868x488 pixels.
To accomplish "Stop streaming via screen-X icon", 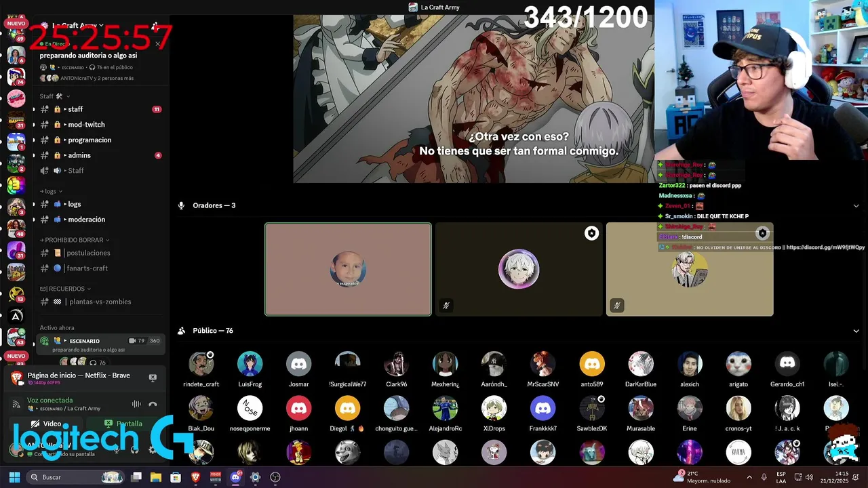I will coord(153,378).
